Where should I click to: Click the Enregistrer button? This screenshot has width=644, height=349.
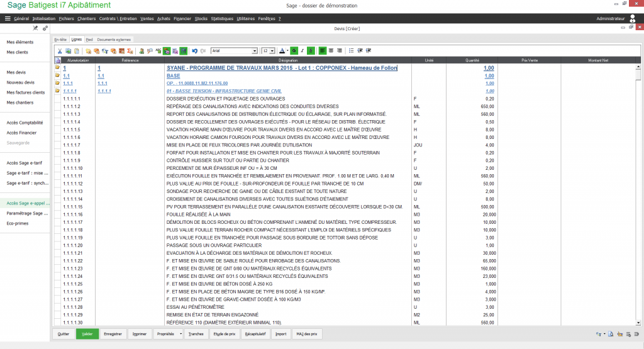pyautogui.click(x=113, y=334)
